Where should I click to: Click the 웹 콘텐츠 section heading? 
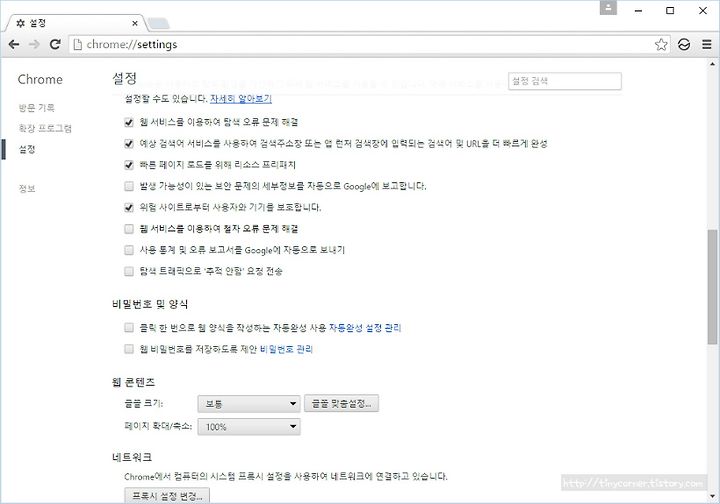133,382
